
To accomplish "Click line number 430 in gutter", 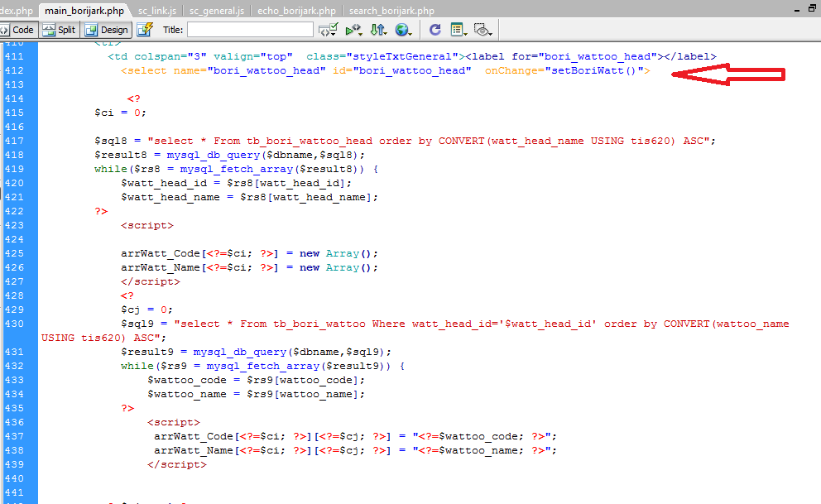I will pyautogui.click(x=14, y=324).
